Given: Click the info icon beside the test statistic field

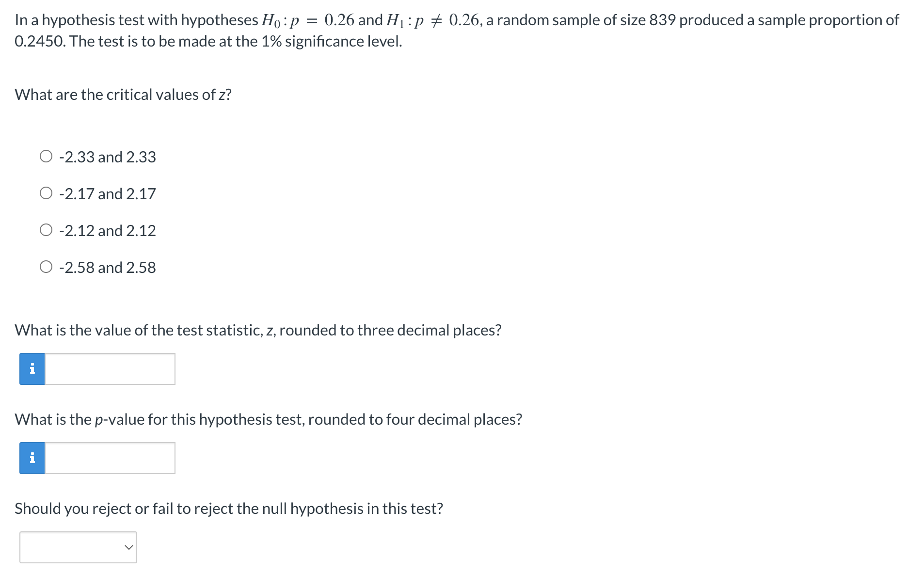Looking at the screenshot, I should [x=32, y=369].
